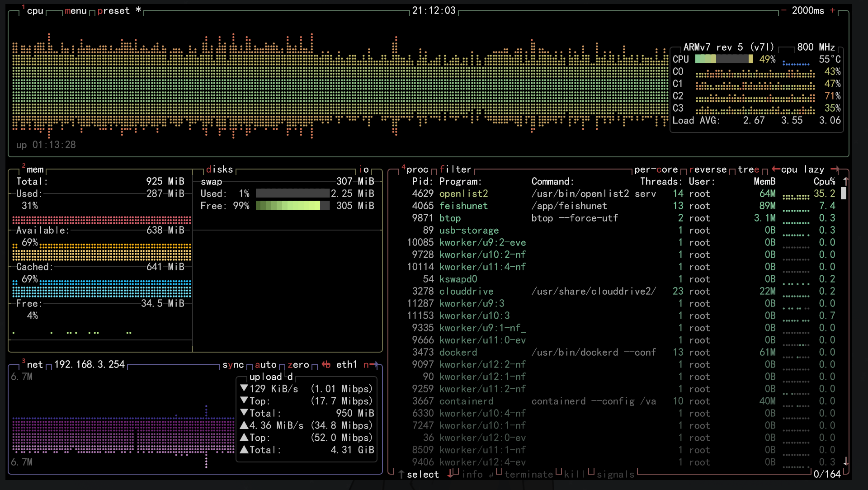
Task: Click the Program column header
Action: pos(461,182)
